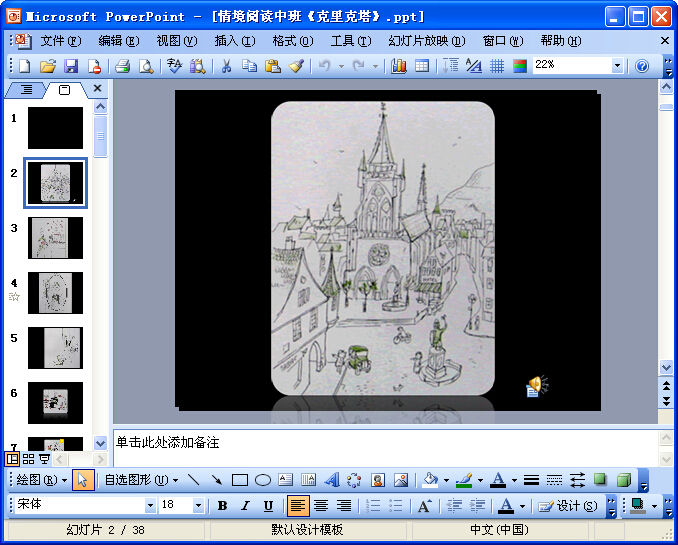Toggle the Show/Hide Grid button
678x545 pixels.
pos(497,66)
